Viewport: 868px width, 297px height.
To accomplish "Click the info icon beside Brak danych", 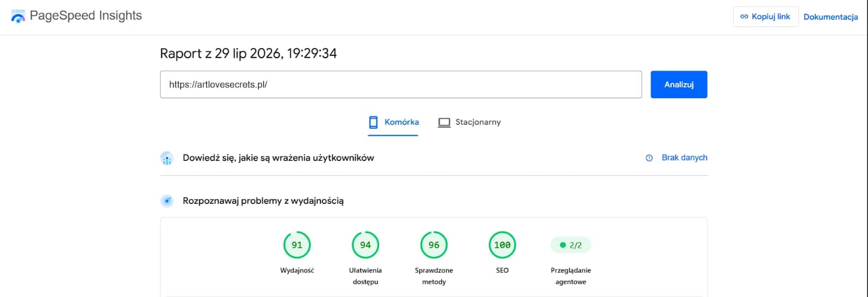I will click(x=649, y=158).
